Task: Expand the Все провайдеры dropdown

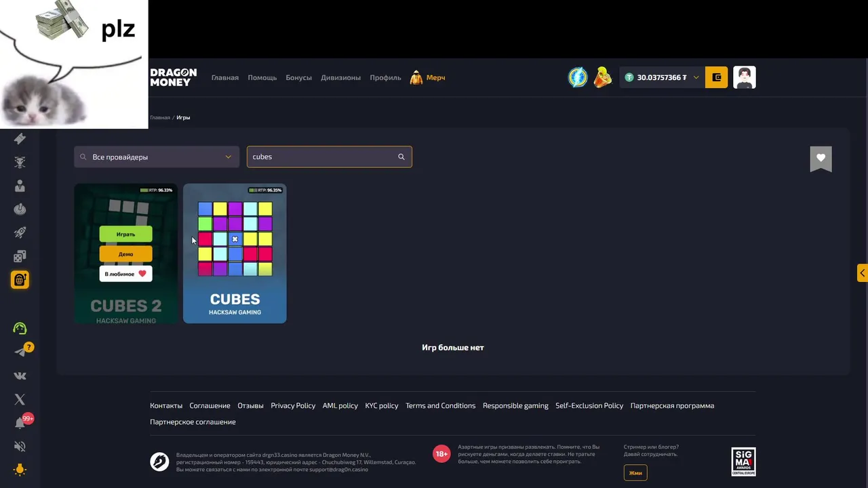Action: (157, 157)
